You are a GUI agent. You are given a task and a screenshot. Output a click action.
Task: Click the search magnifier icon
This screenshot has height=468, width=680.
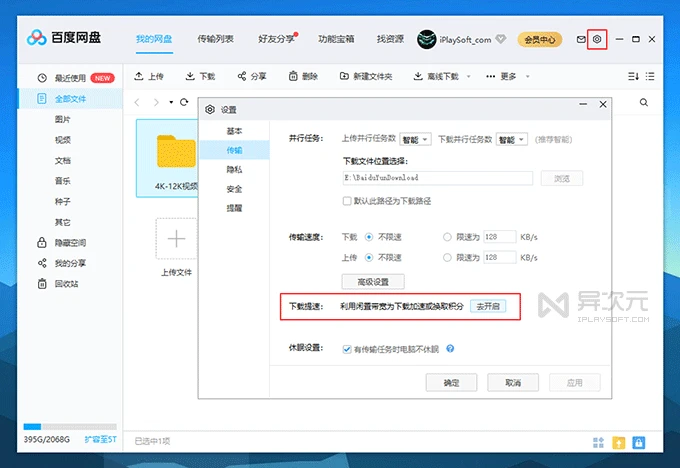tap(644, 102)
